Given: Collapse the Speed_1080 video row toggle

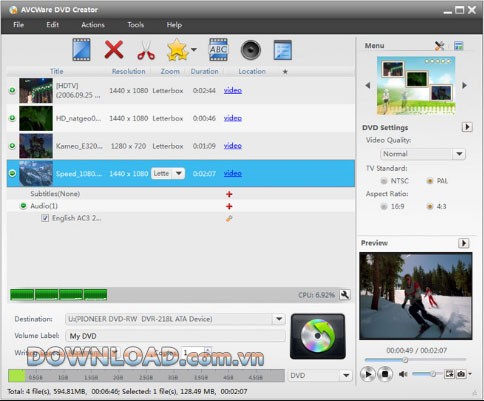Looking at the screenshot, I should point(12,173).
